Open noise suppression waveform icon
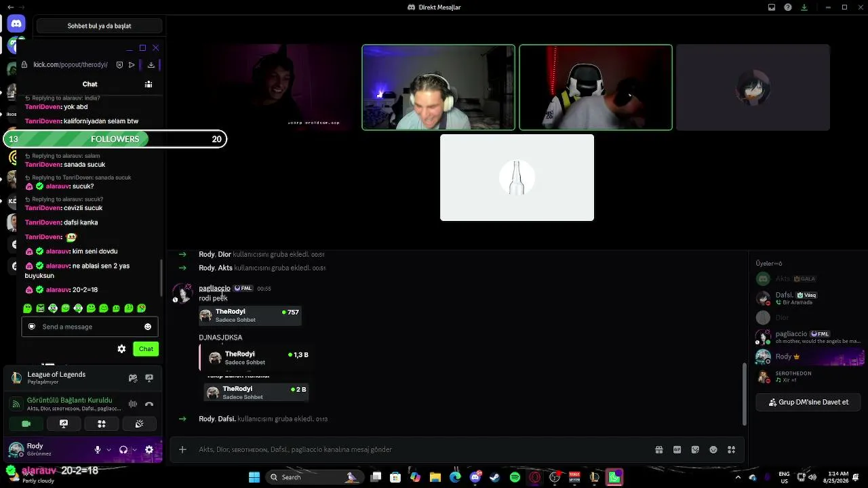868x488 pixels. pos(133,404)
